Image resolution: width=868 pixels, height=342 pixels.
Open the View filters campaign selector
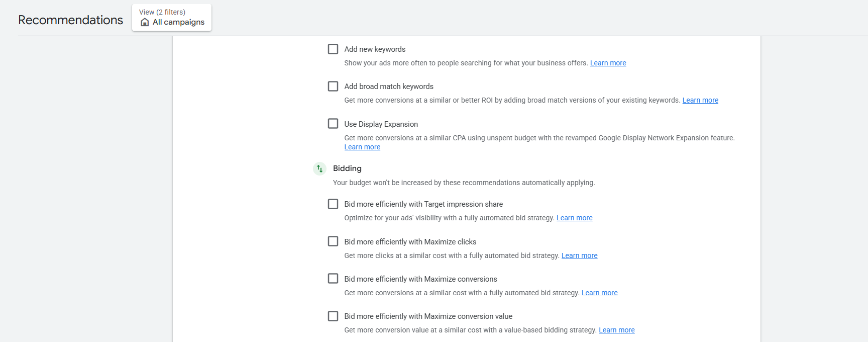[x=172, y=18]
